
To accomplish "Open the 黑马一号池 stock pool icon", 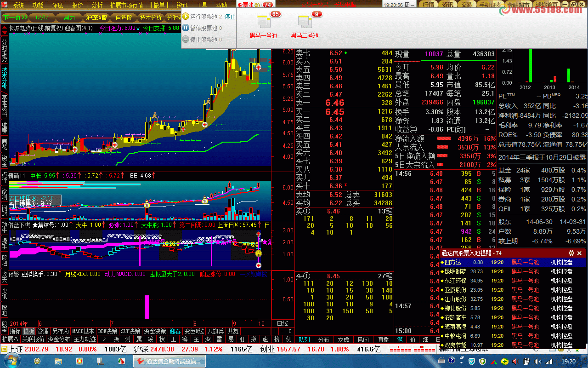I will click(264, 25).
